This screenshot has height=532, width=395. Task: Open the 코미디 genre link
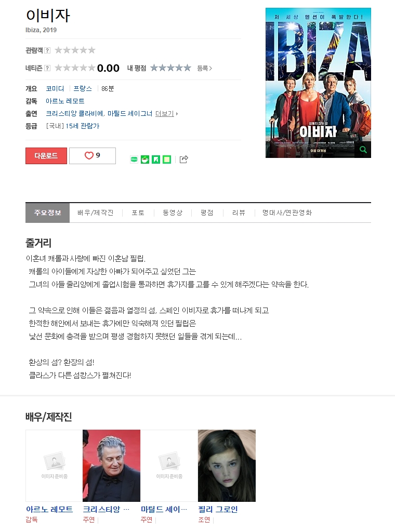(55, 88)
